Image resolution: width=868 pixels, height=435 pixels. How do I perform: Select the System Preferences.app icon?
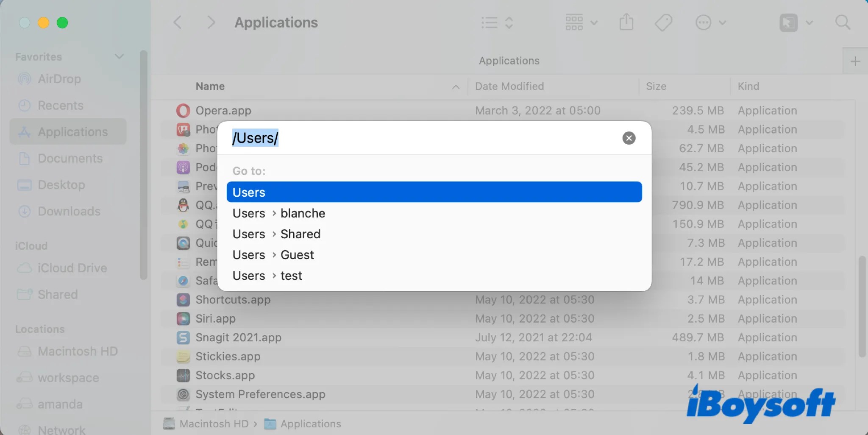coord(183,394)
